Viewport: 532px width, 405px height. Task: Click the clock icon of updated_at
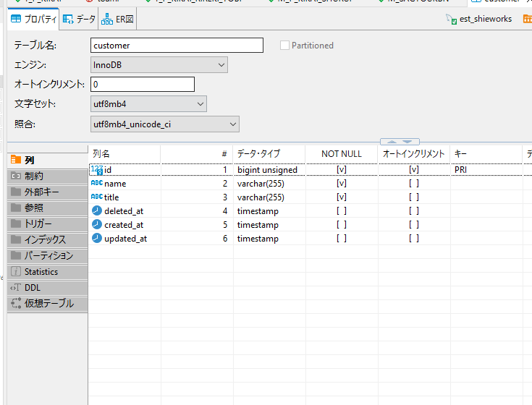(x=97, y=238)
